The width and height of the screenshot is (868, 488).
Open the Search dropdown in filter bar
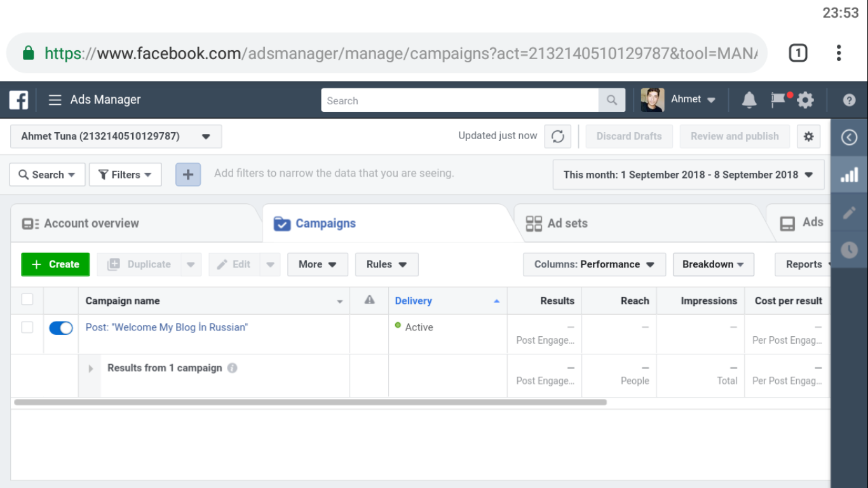point(48,174)
